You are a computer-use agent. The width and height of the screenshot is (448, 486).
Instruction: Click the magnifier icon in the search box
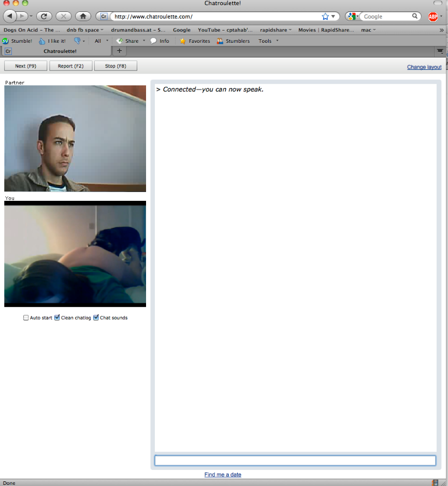tap(415, 16)
